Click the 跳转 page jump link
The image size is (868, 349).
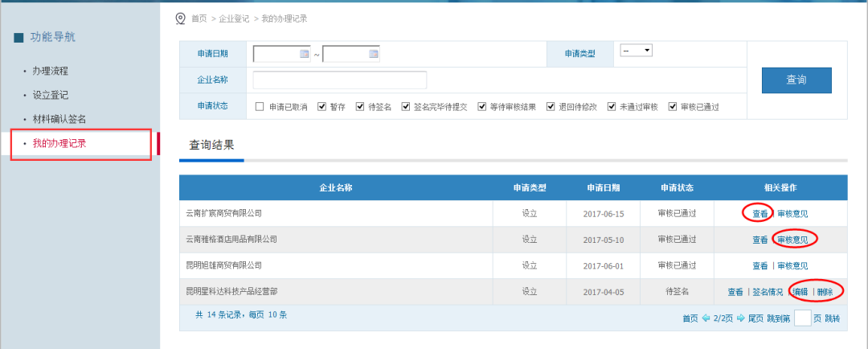833,318
